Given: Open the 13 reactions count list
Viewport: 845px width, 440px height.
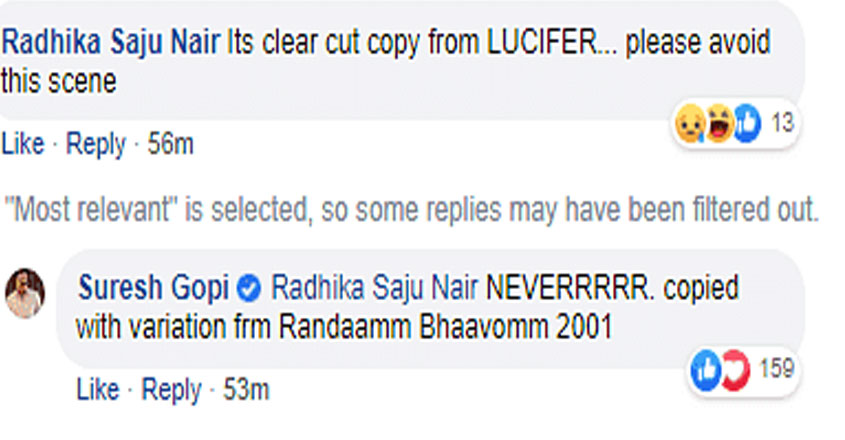Looking at the screenshot, I should click(782, 123).
